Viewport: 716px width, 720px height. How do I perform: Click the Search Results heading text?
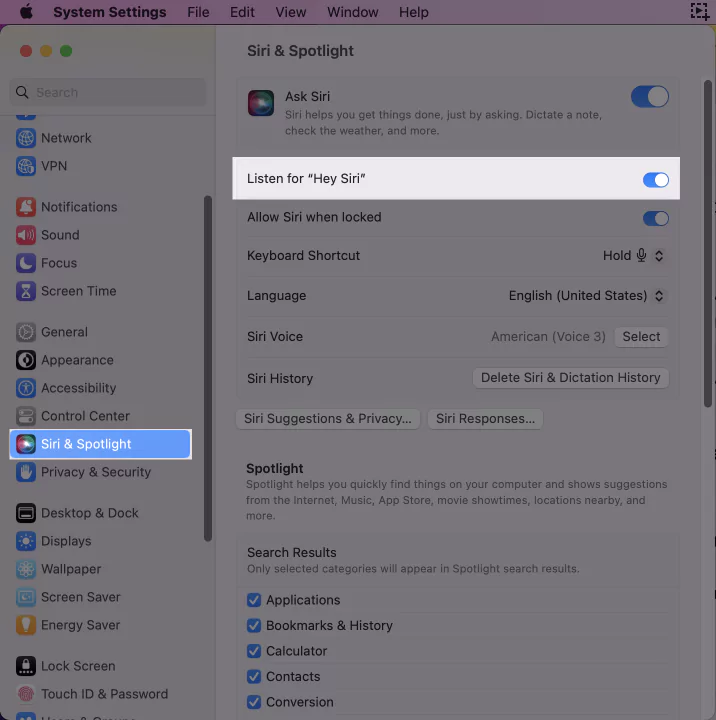point(292,552)
